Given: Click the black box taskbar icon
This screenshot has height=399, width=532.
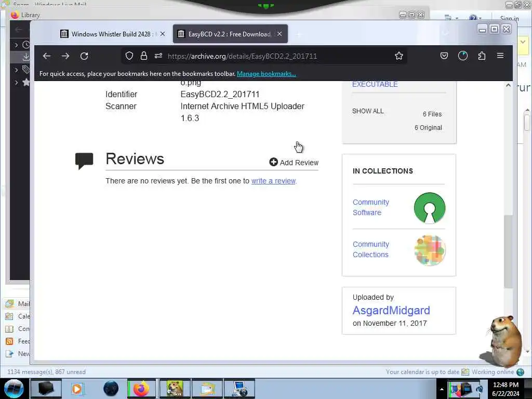Looking at the screenshot, I should click(46, 389).
